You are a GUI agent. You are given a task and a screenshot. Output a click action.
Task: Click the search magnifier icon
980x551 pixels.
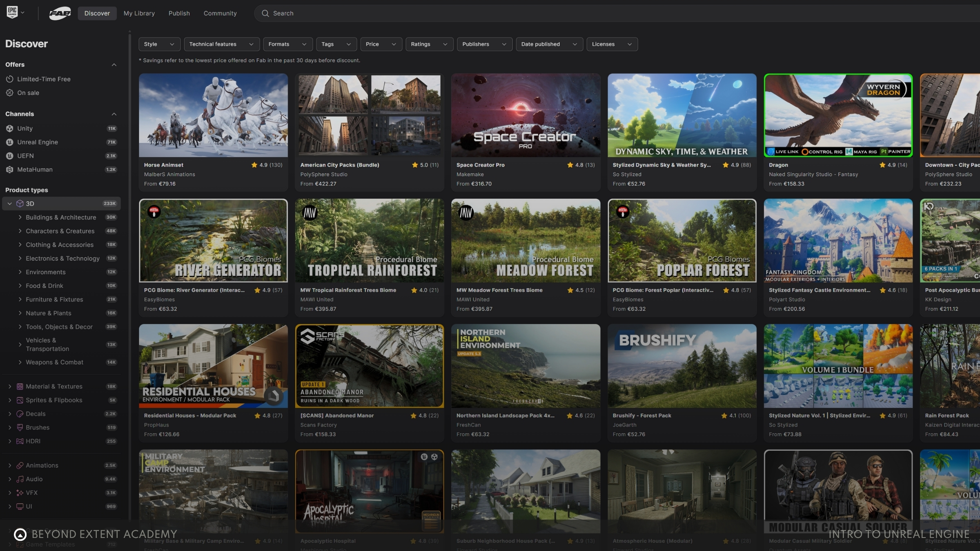click(x=265, y=13)
